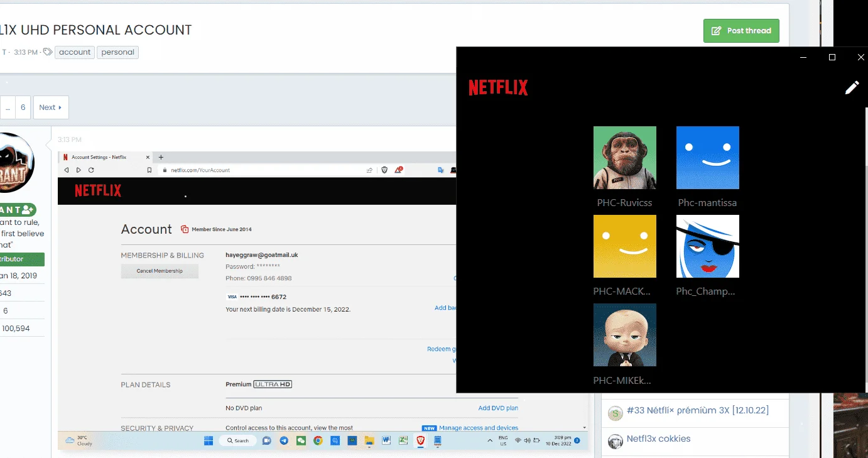
Task: Open the personal tag
Action: [x=117, y=52]
